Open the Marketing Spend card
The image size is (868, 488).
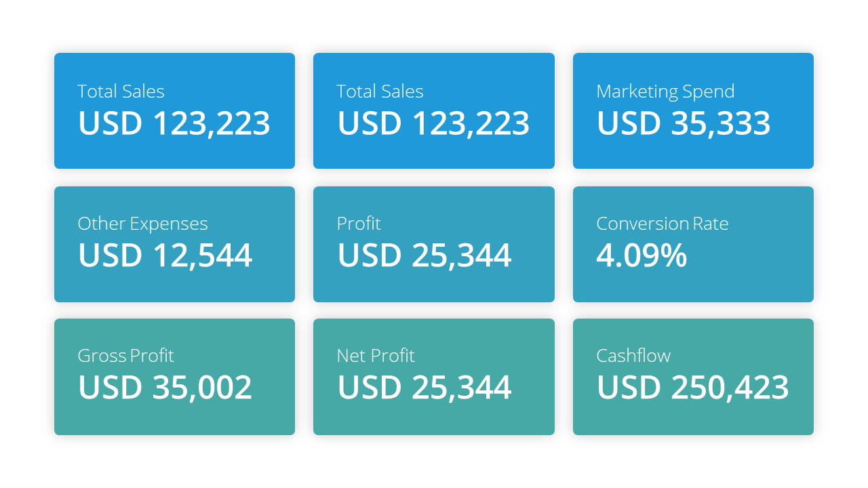tap(693, 110)
